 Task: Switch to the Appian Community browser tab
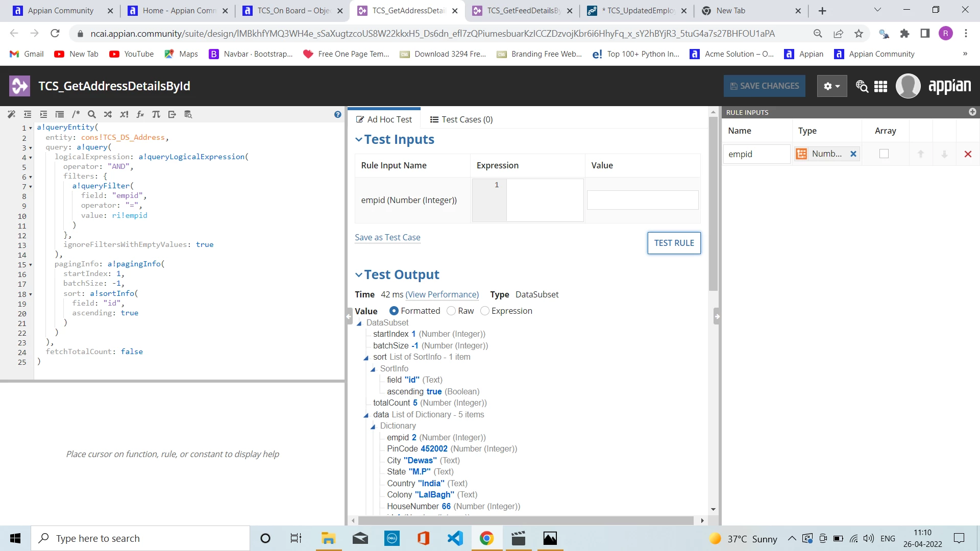coord(60,11)
